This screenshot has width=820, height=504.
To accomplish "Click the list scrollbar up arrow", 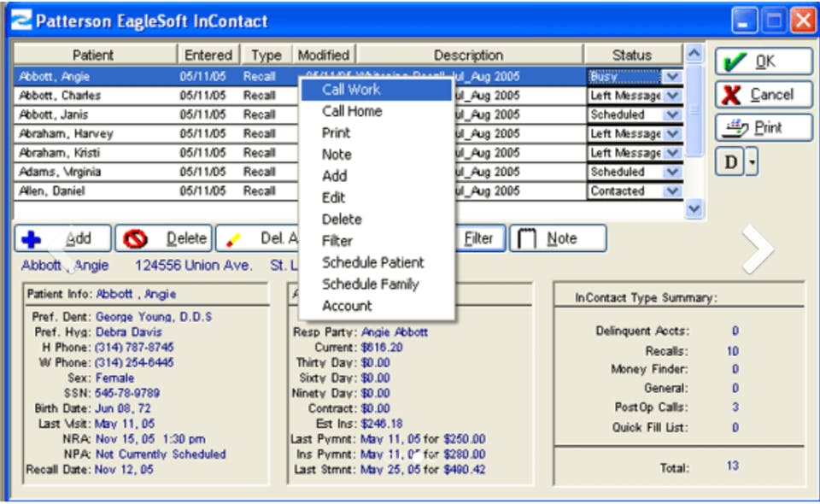I will coord(694,53).
